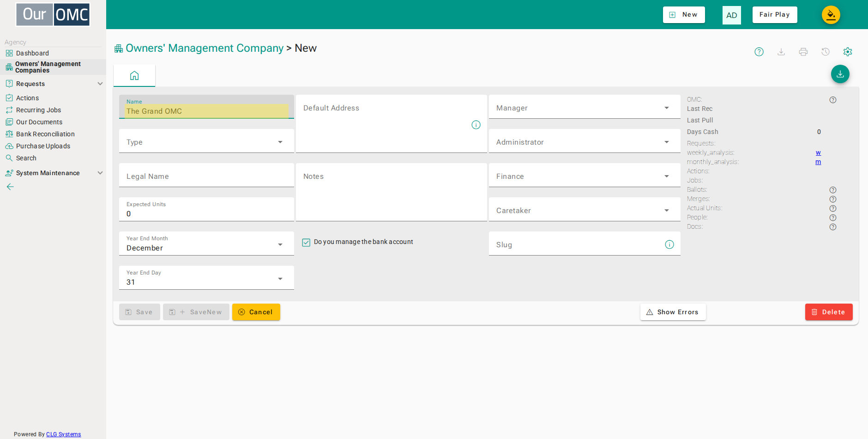The height and width of the screenshot is (439, 868).
Task: Click the help icon beside Actual Units
Action: pyautogui.click(x=833, y=208)
